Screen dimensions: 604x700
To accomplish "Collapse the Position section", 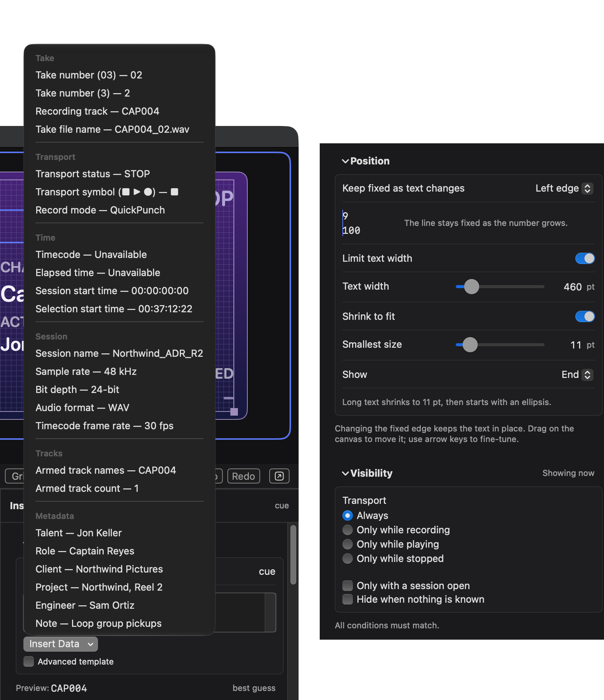I will [345, 161].
